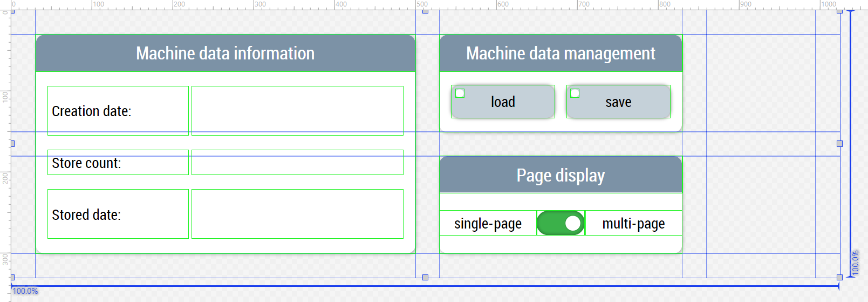Viewport: 868px width, 302px height.
Task: Click the 'single-page' label
Action: (x=488, y=224)
